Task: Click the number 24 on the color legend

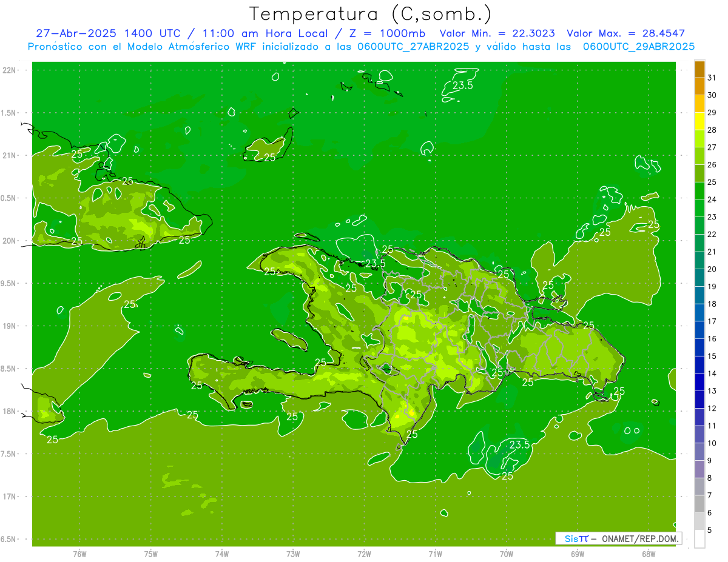Action: pos(712,199)
